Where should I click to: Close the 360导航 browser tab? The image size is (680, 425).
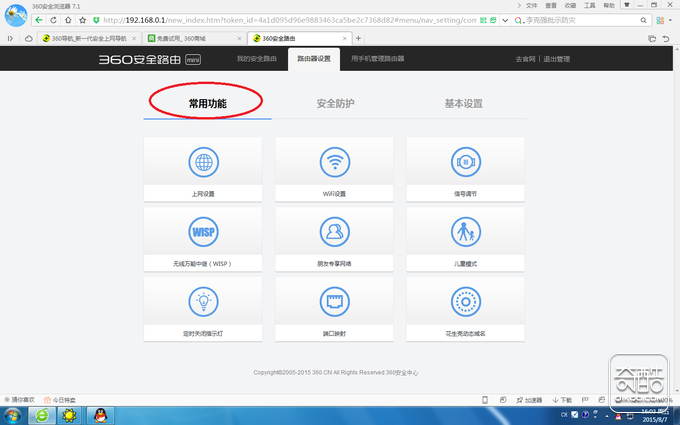(134, 39)
